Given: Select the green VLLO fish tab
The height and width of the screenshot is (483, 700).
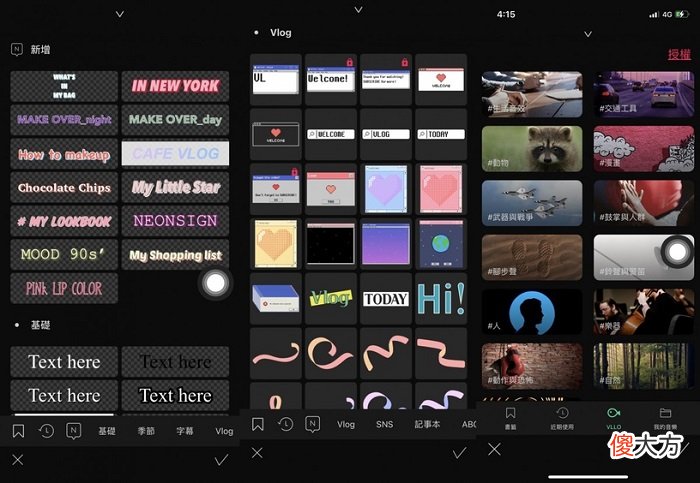Looking at the screenshot, I should (x=614, y=418).
